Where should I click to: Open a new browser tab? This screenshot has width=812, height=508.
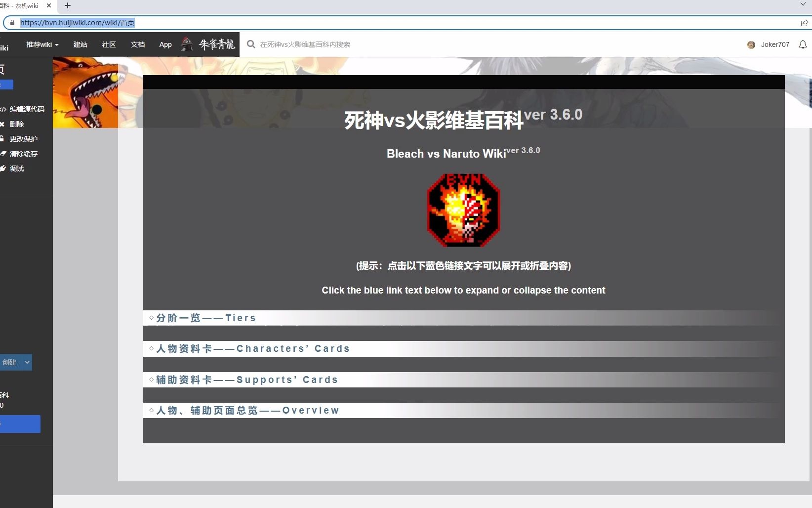click(x=68, y=5)
